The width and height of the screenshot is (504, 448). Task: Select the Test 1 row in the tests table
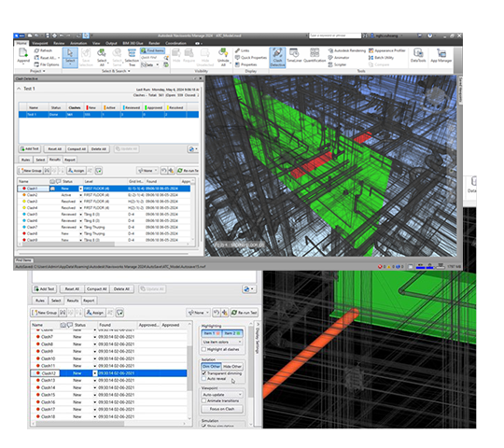coord(108,115)
